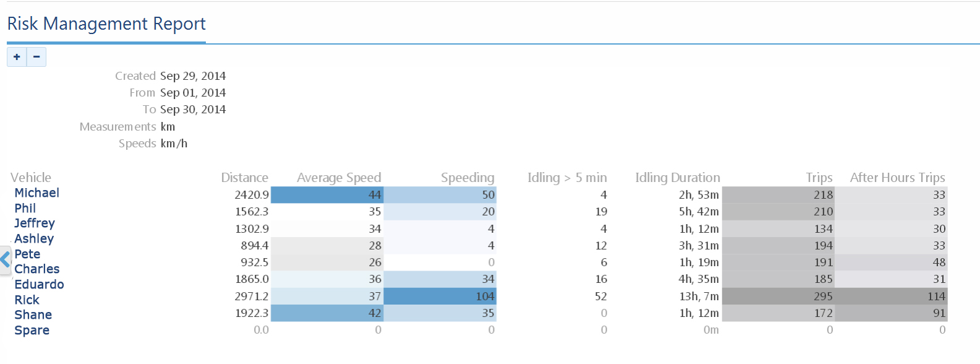Open the Risk Management Report tab
This screenshot has height=364, width=980.
click(106, 24)
